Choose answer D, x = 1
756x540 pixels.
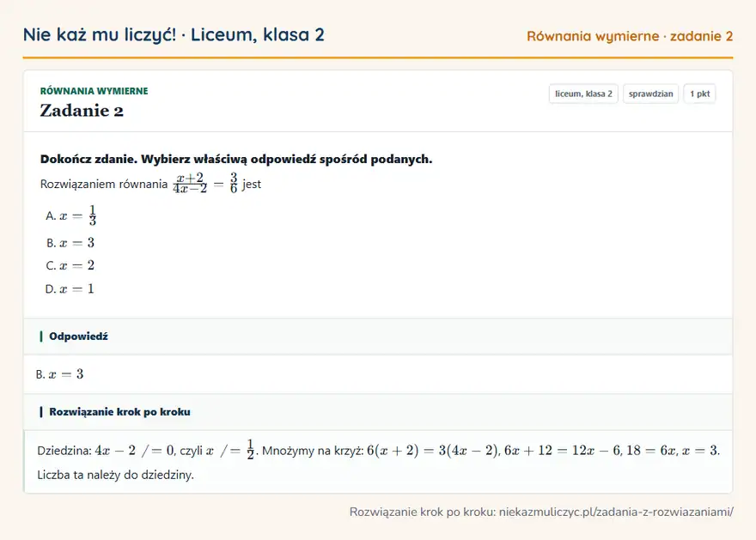pyautogui.click(x=70, y=289)
